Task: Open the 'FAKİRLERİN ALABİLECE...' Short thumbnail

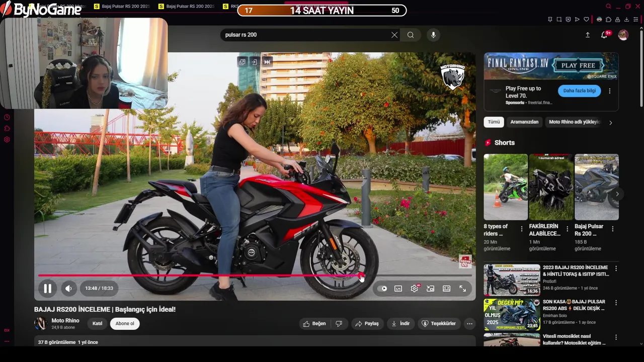Action: click(551, 187)
